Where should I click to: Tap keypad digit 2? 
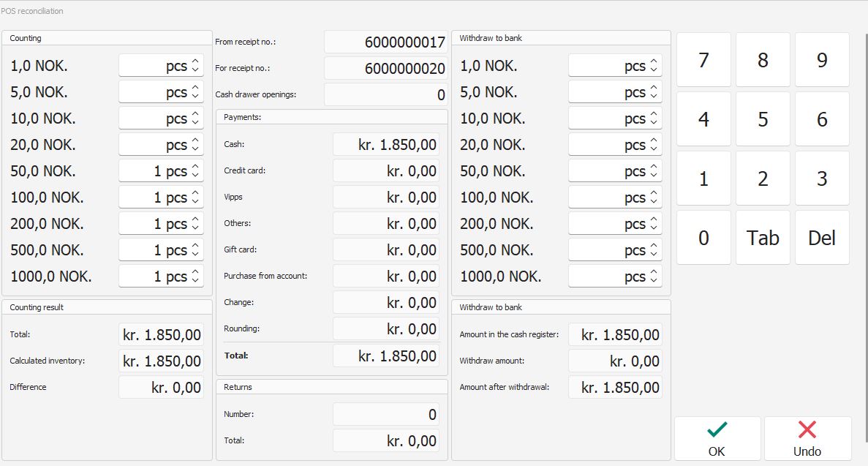[763, 178]
